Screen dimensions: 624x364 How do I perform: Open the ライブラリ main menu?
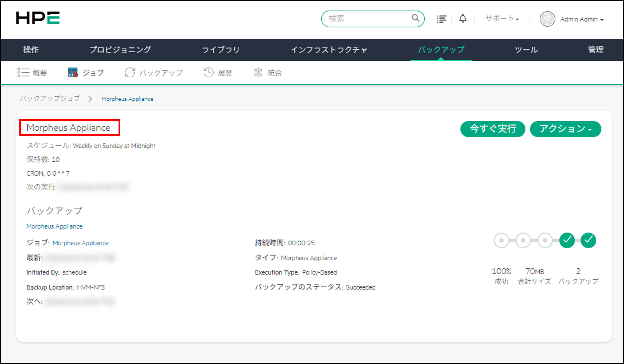221,50
